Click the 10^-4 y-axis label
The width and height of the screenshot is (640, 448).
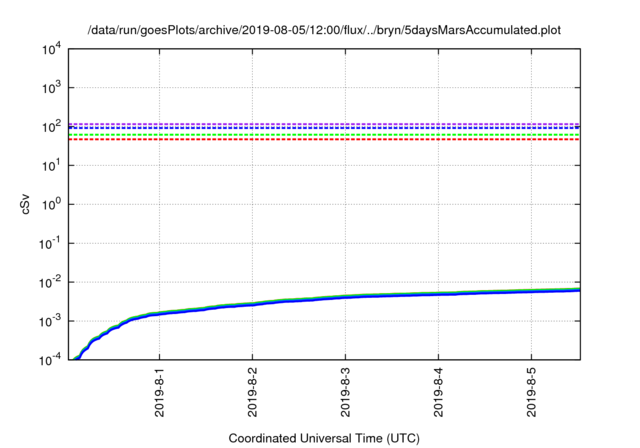[50, 359]
